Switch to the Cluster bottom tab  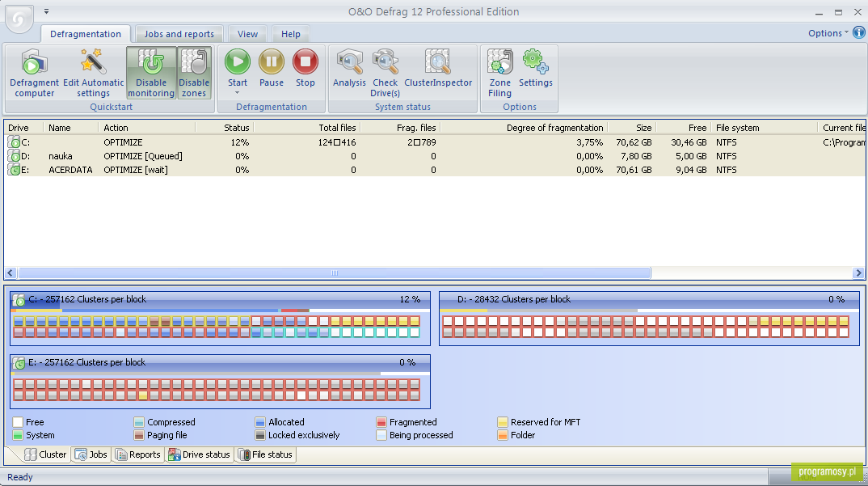coord(45,454)
